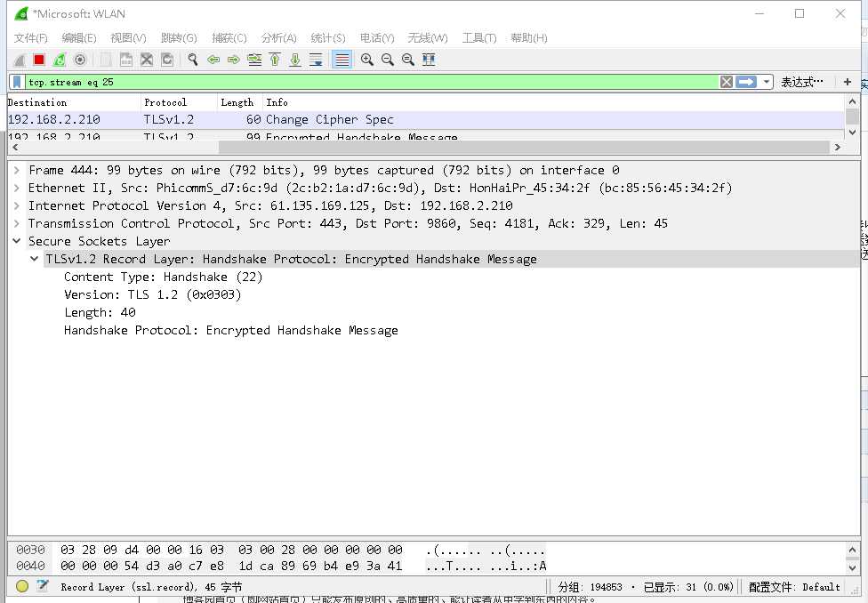The width and height of the screenshot is (868, 603).
Task: Open the 分析(A) menu
Action: click(x=278, y=37)
